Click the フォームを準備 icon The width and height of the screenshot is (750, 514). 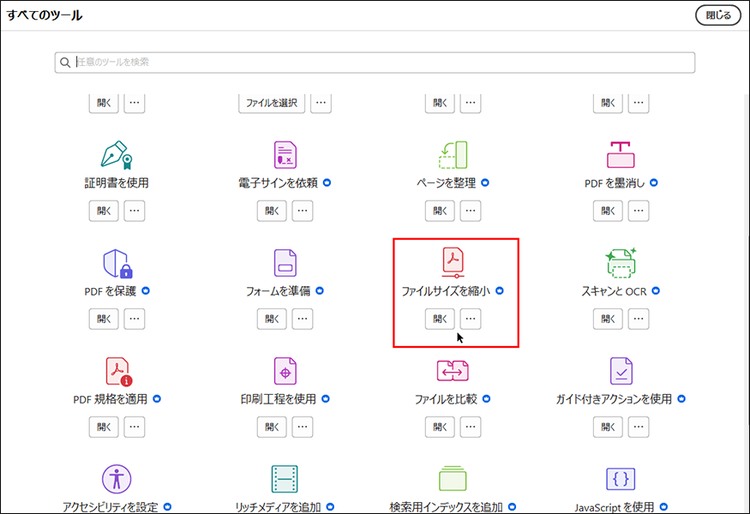click(285, 263)
